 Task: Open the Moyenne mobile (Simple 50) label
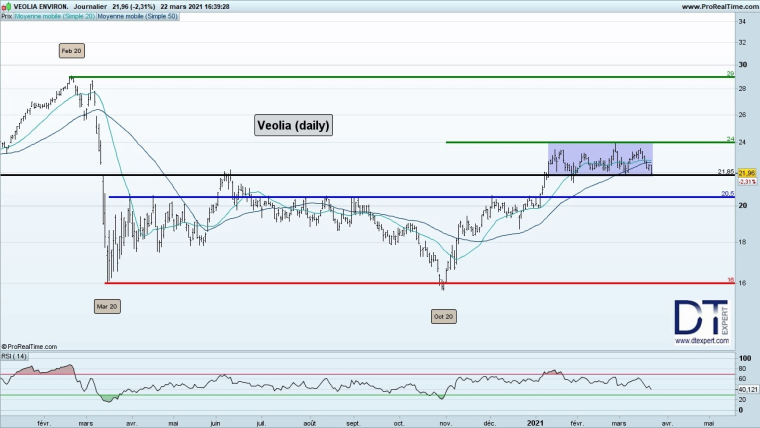coord(136,17)
